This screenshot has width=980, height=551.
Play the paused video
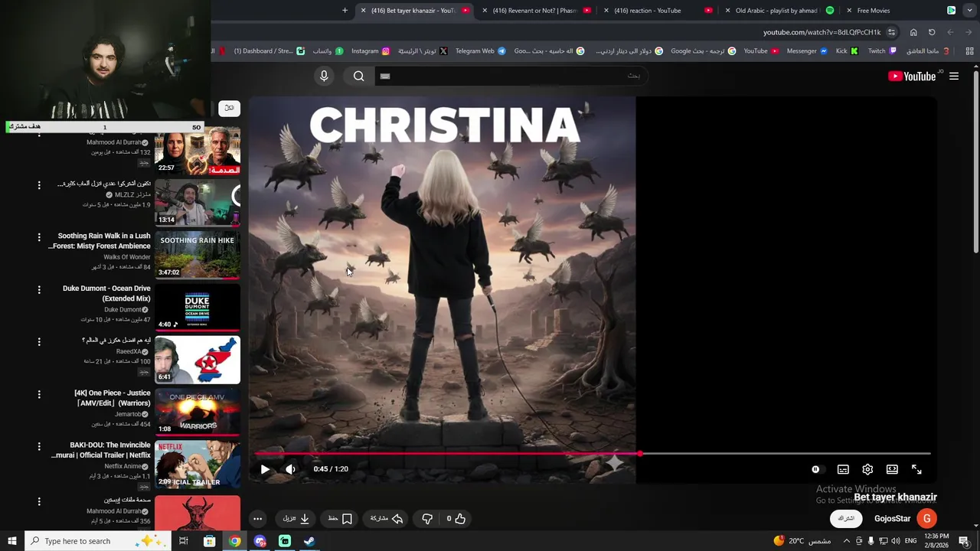click(x=265, y=469)
